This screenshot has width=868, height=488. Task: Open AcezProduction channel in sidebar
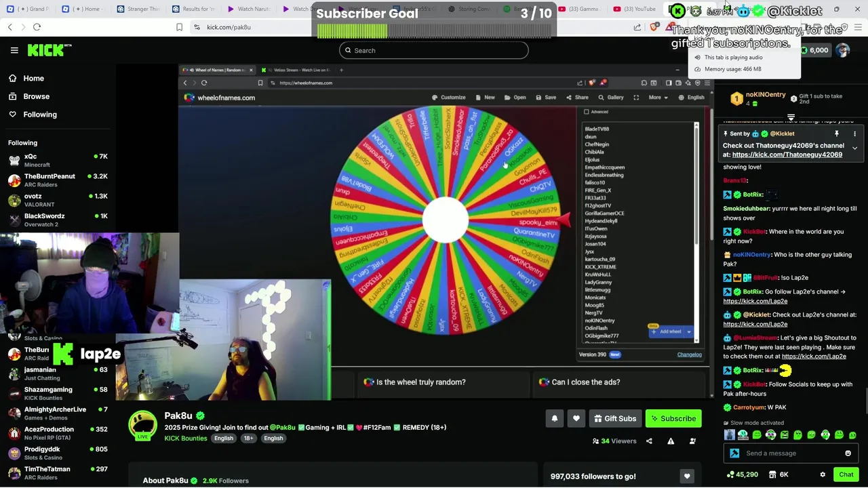[58, 432]
